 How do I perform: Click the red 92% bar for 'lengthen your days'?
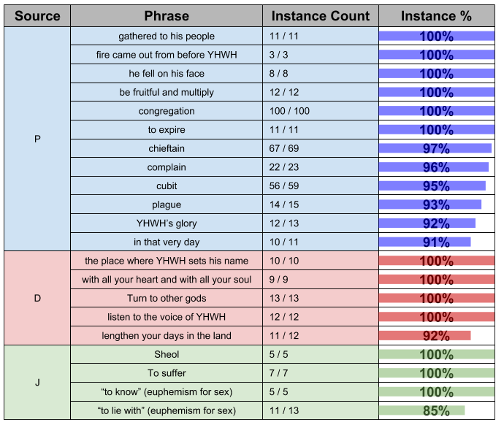425,336
